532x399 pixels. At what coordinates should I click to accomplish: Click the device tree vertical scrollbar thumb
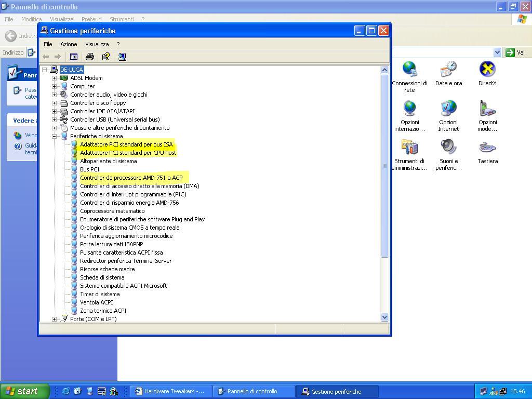pyautogui.click(x=384, y=166)
